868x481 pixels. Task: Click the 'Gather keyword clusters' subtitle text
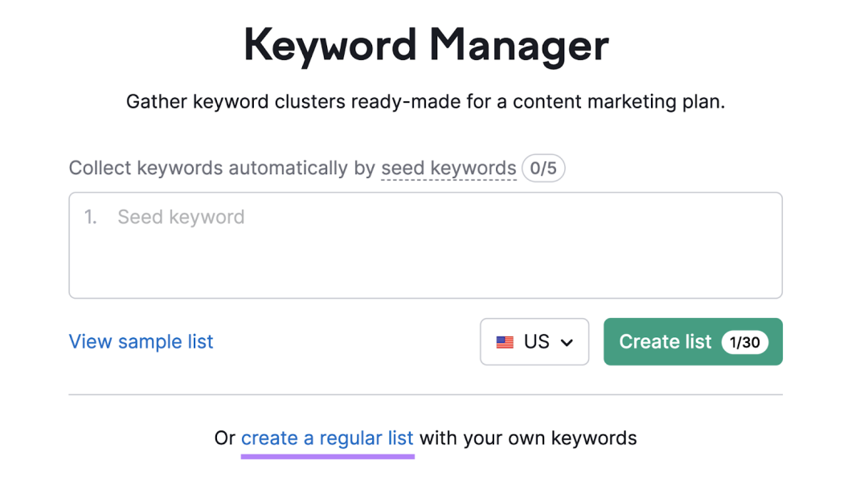click(x=426, y=102)
